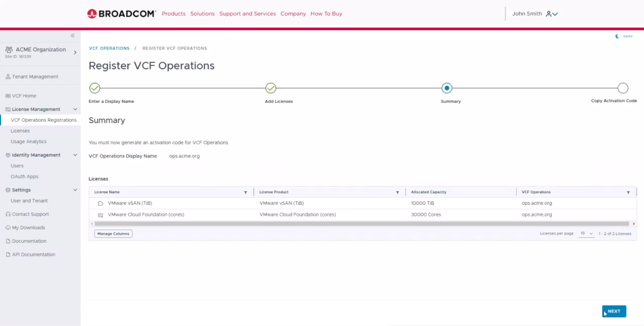Click the VMware vSAN (TiB) row icon
Image resolution: width=644 pixels, height=326 pixels.
point(100,203)
